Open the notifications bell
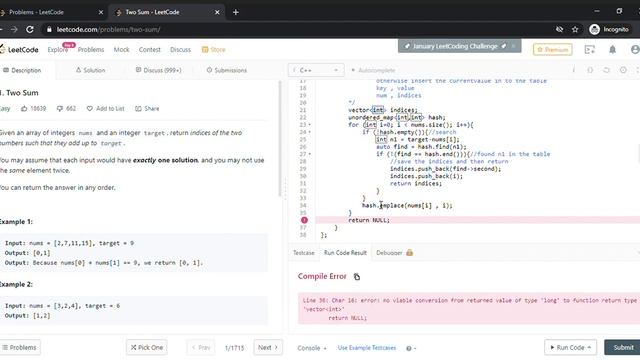 click(612, 49)
